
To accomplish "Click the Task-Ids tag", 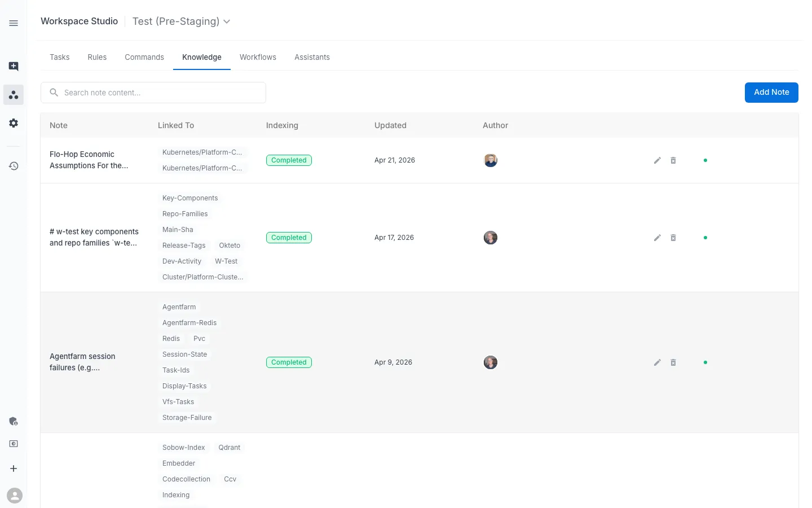I will (x=176, y=370).
